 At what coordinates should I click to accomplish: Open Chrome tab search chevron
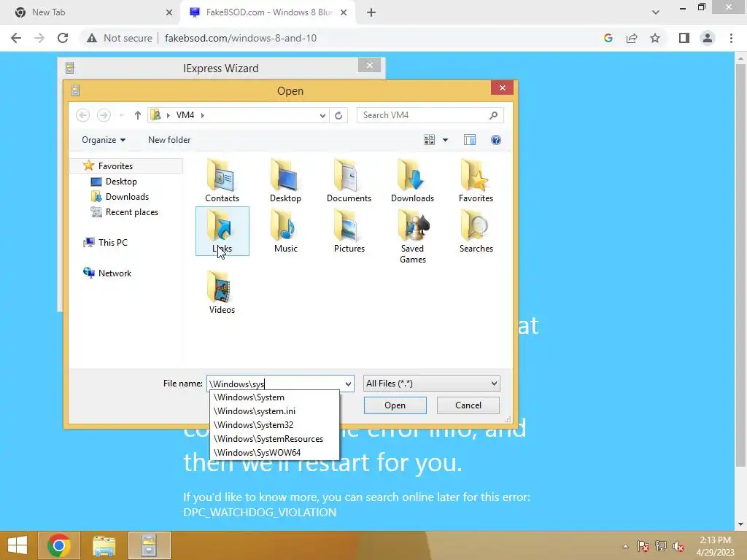click(x=656, y=12)
